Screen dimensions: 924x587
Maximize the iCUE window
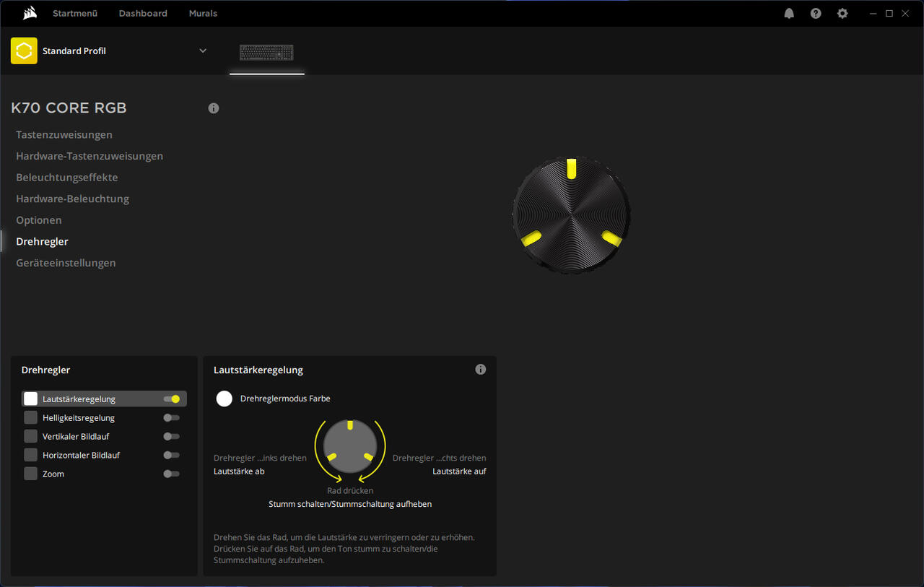coord(889,14)
